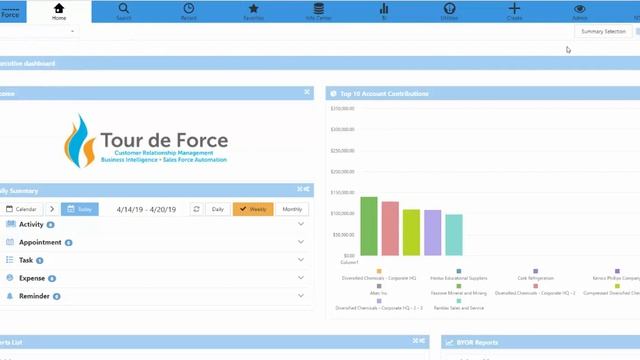
Task: Click the Activity flag icon
Action: [x=11, y=224]
